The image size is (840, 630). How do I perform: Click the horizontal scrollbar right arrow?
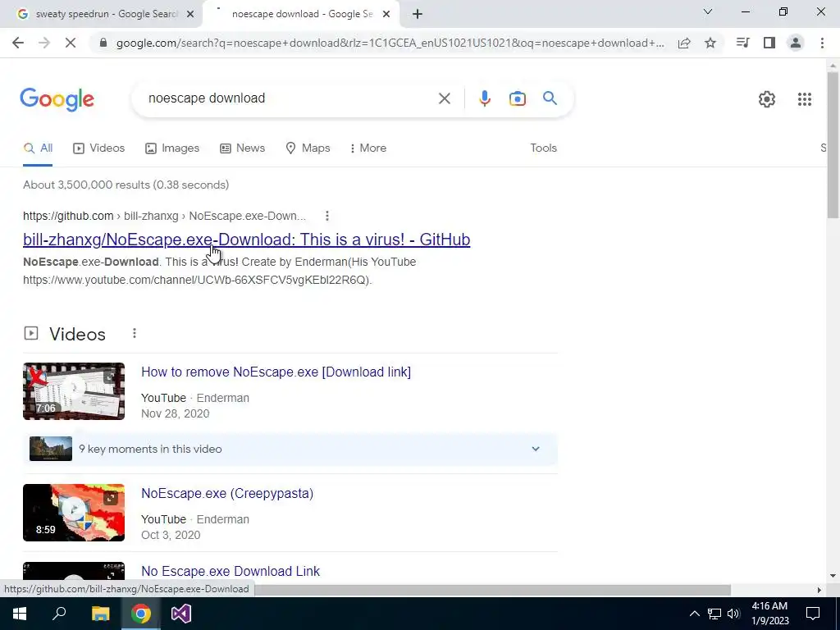[819, 590]
